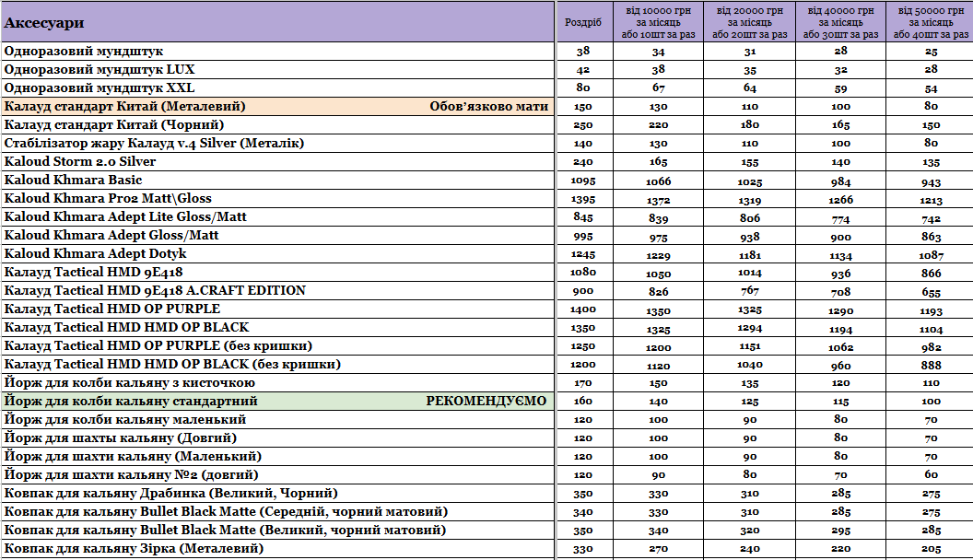The height and width of the screenshot is (560, 973).
Task: Click retail price 1395 for Kaloud Khmara Pro2
Action: [582, 199]
